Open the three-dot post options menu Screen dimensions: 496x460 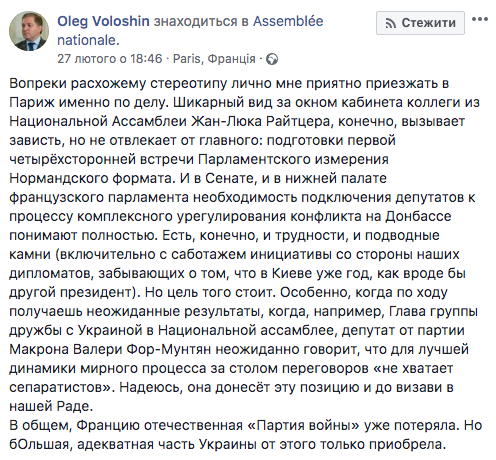[480, 19]
